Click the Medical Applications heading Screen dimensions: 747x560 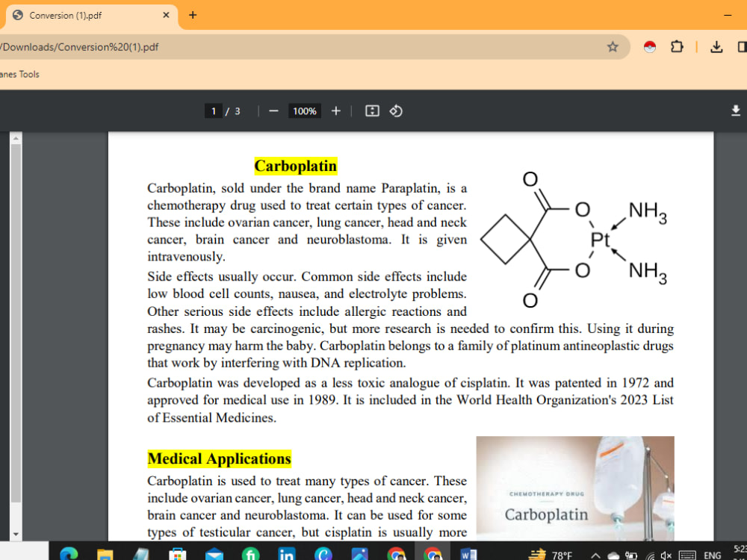tap(219, 458)
